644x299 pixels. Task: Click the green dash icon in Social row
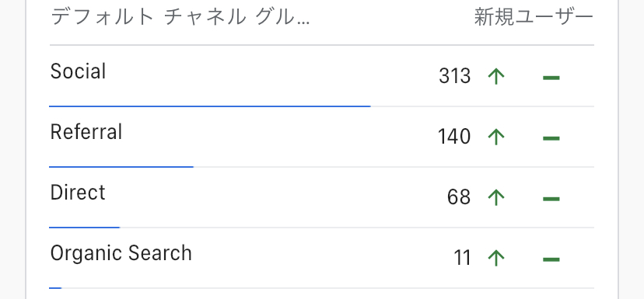pos(551,78)
